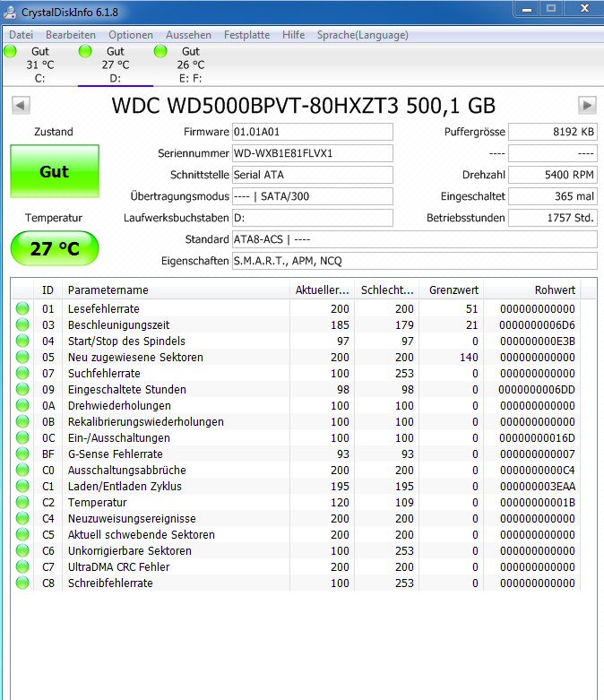Click the 27 °C temperature button
Viewport: 604px width, 700px height.
55,248
